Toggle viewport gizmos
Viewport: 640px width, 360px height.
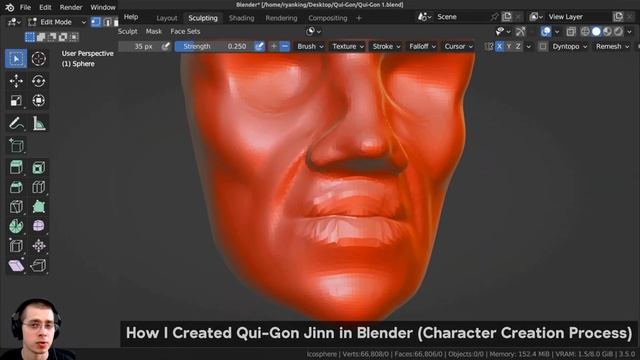[x=520, y=31]
